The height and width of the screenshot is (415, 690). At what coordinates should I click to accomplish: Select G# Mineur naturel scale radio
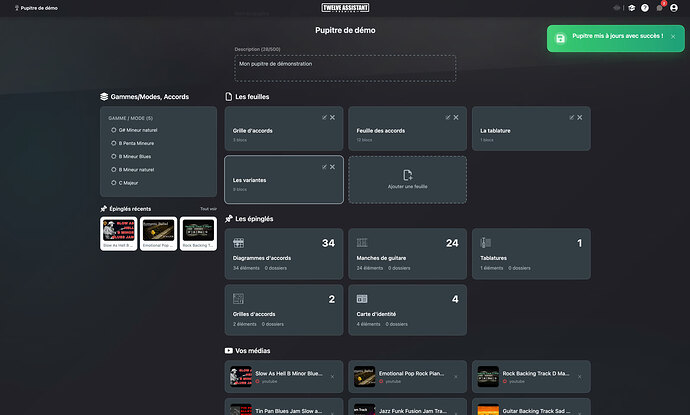tap(114, 130)
